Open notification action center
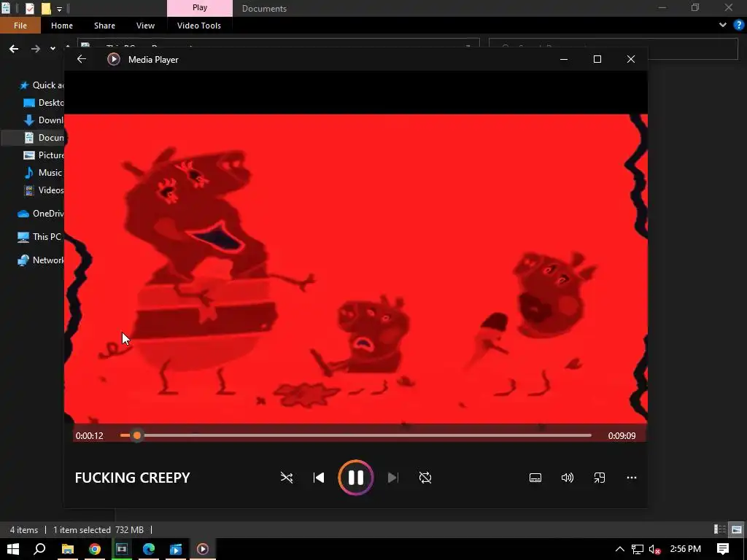This screenshot has width=747, height=560. [x=723, y=549]
